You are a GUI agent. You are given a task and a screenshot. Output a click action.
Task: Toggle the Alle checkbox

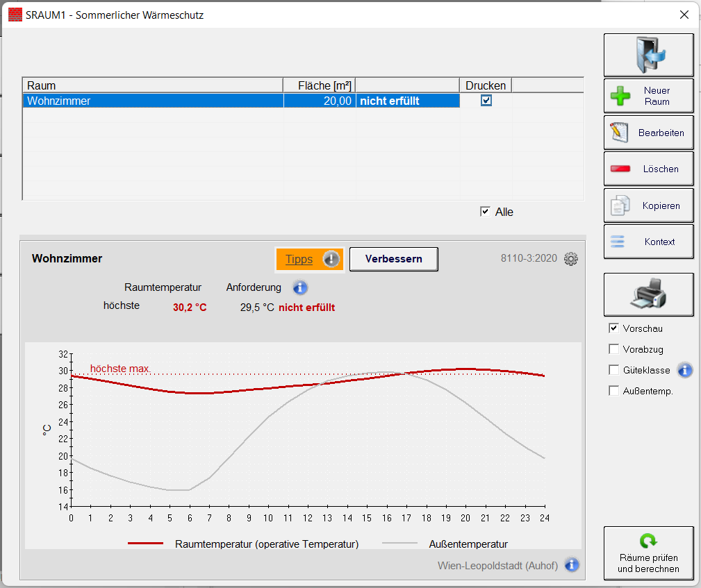click(485, 211)
